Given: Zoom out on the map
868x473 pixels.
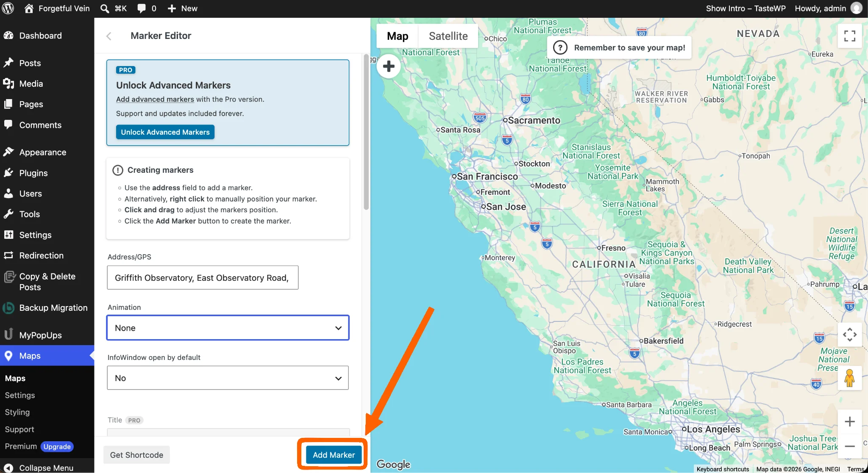Looking at the screenshot, I should click(x=850, y=446).
